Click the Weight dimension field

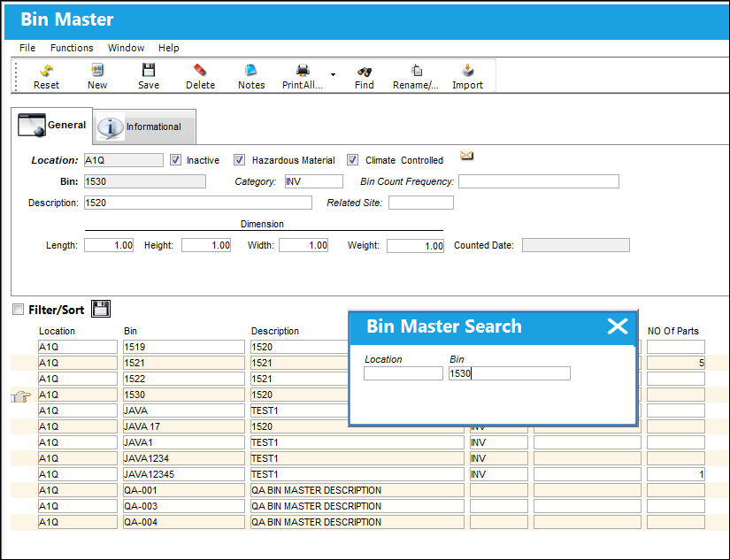(x=415, y=246)
